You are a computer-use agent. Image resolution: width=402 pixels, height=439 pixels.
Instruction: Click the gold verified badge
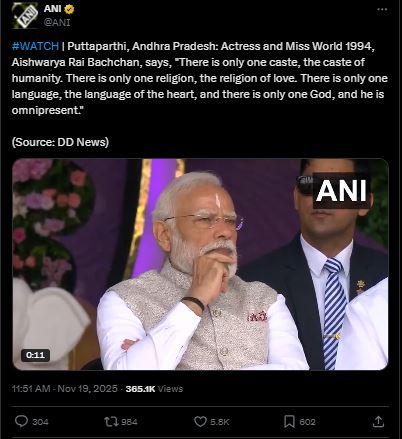coord(69,9)
